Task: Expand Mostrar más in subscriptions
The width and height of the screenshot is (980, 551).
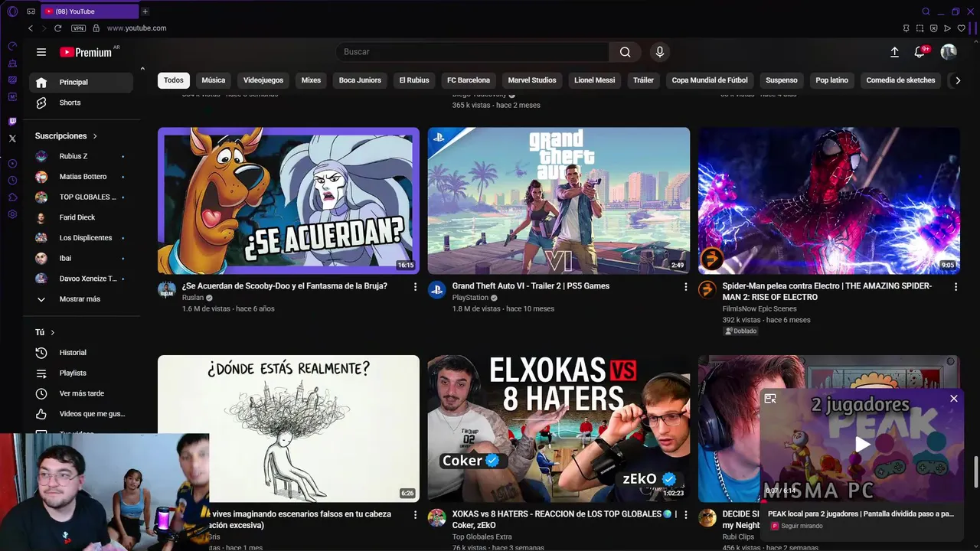Action: 80,299
